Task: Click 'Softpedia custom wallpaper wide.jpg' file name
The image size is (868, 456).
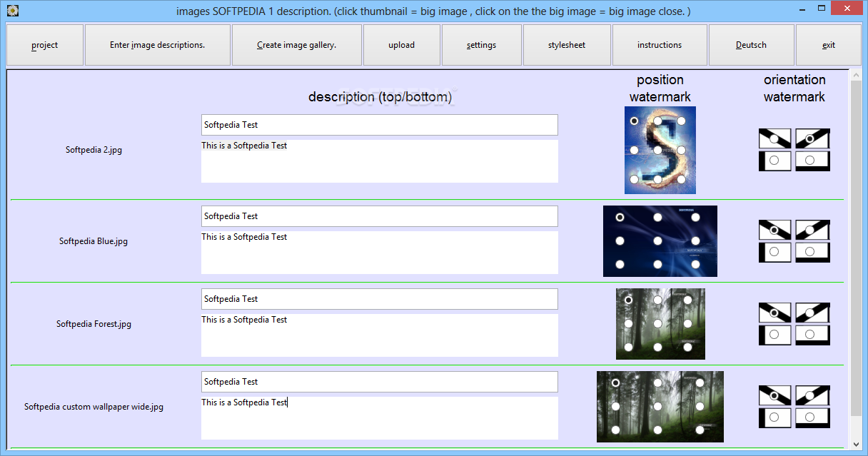Action: [x=94, y=407]
